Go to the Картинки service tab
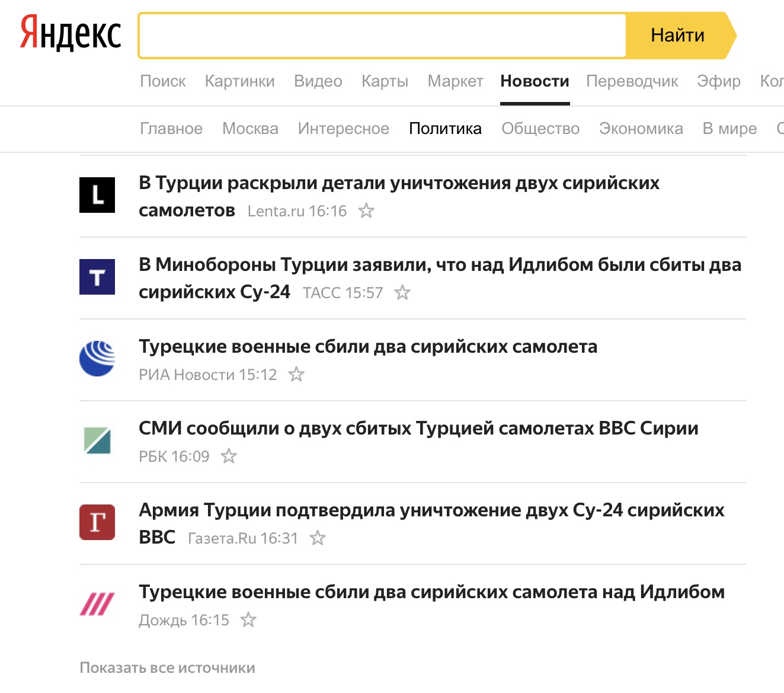The width and height of the screenshot is (784, 693). click(x=240, y=81)
